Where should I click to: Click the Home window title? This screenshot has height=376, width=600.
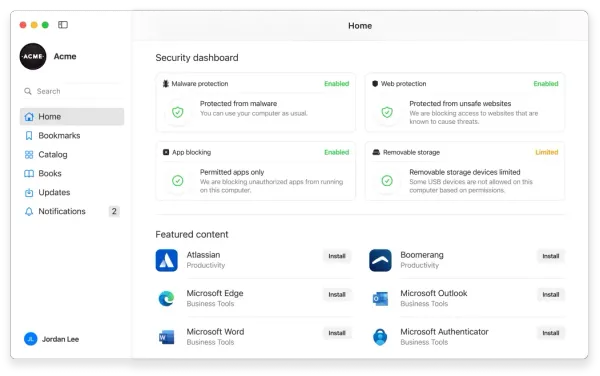point(360,26)
